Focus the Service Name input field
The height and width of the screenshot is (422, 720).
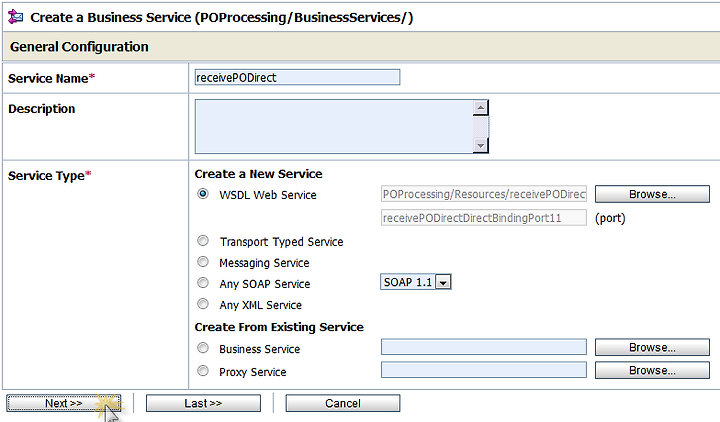298,77
